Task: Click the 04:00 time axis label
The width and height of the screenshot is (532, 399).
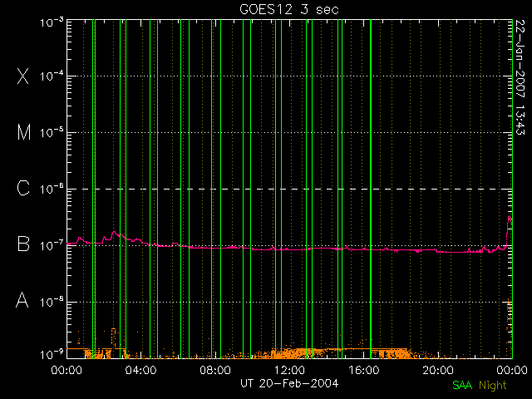Action: 140,370
